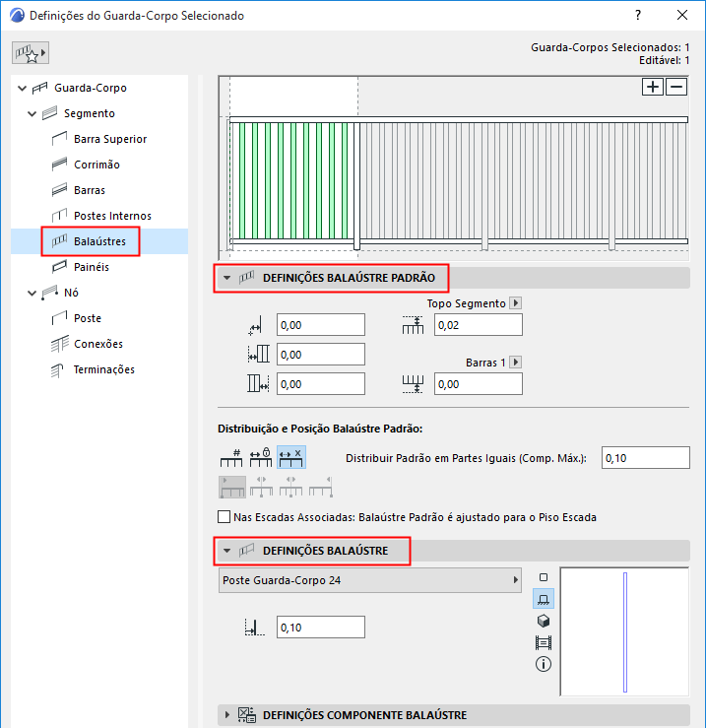
Task: Collapse the Definições Balaústre panel
Action: pyautogui.click(x=227, y=551)
